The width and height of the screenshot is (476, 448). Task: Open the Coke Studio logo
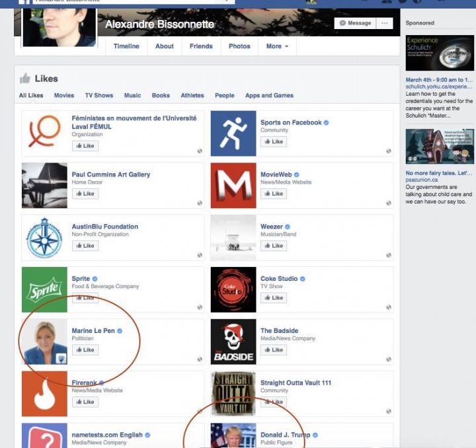233,289
